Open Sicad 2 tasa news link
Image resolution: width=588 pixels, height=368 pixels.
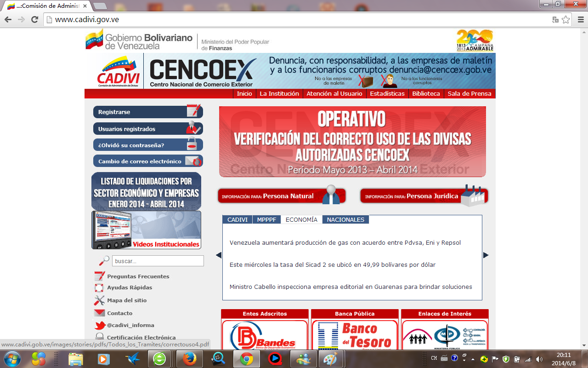pyautogui.click(x=333, y=264)
